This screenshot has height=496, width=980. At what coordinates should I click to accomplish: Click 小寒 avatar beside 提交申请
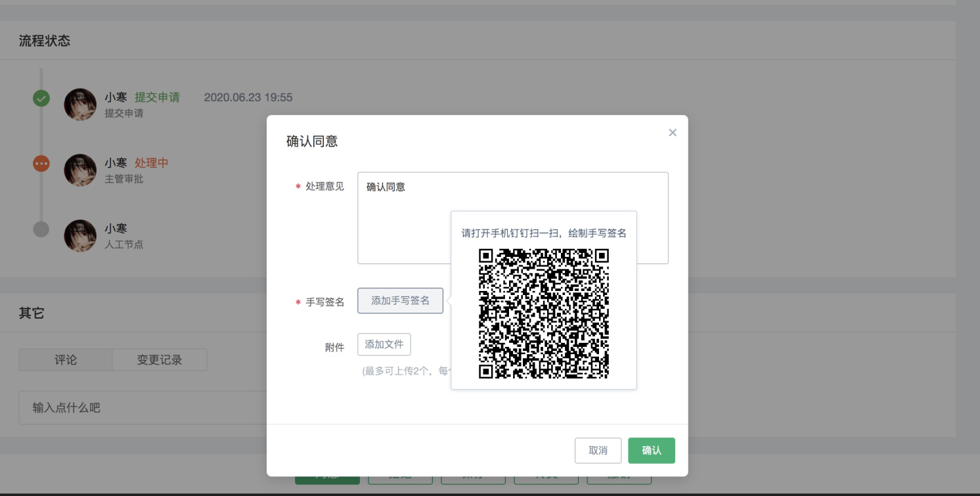80,104
